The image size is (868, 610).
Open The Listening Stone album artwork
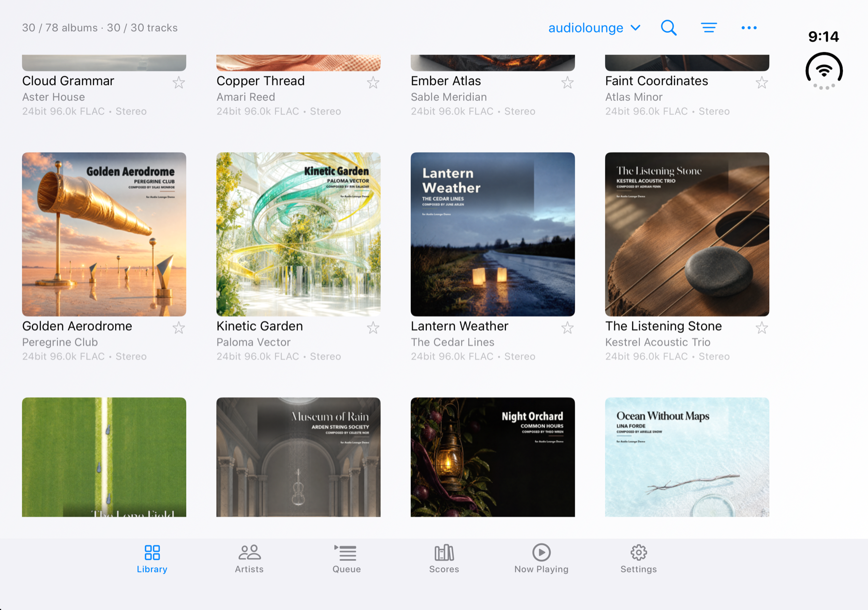click(687, 234)
